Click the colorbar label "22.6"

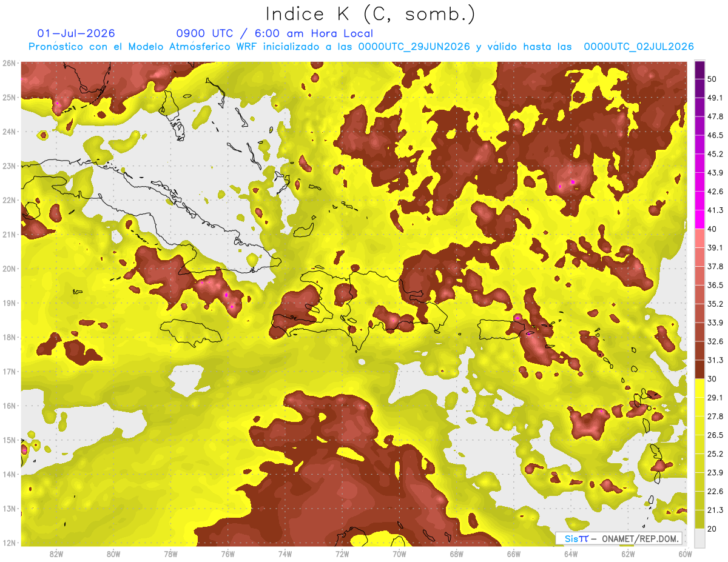coord(714,491)
